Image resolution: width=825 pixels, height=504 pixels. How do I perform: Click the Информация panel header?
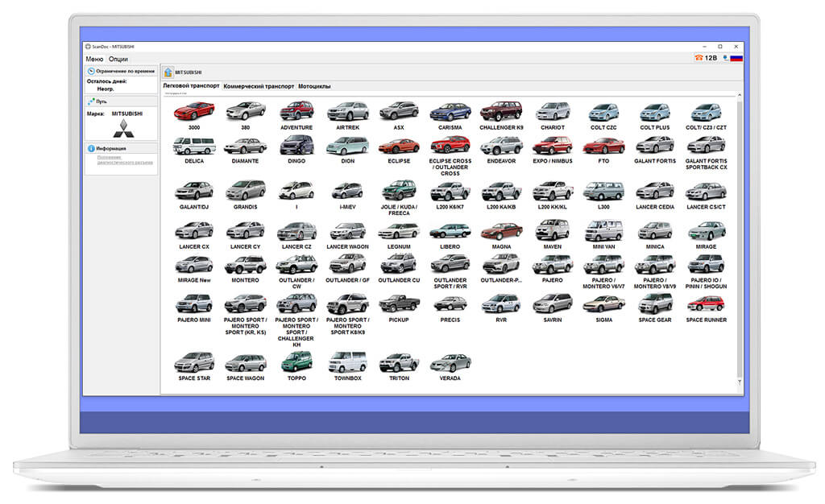(x=121, y=149)
